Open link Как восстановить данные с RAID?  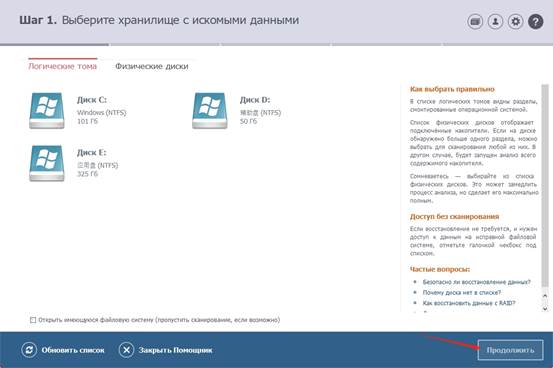469,303
